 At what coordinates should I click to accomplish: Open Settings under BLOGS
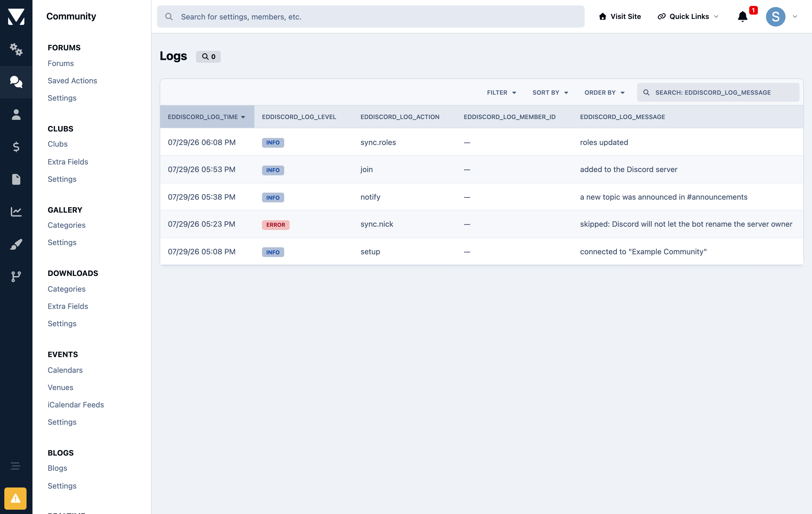point(62,486)
